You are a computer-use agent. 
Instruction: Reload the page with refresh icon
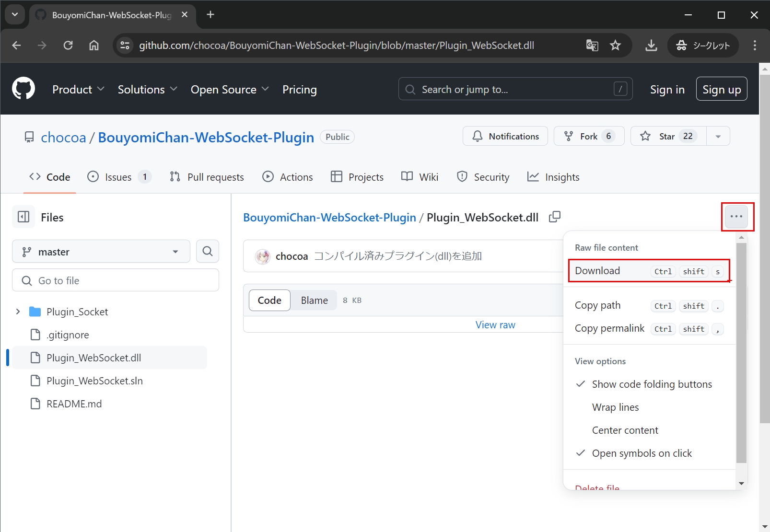point(68,46)
